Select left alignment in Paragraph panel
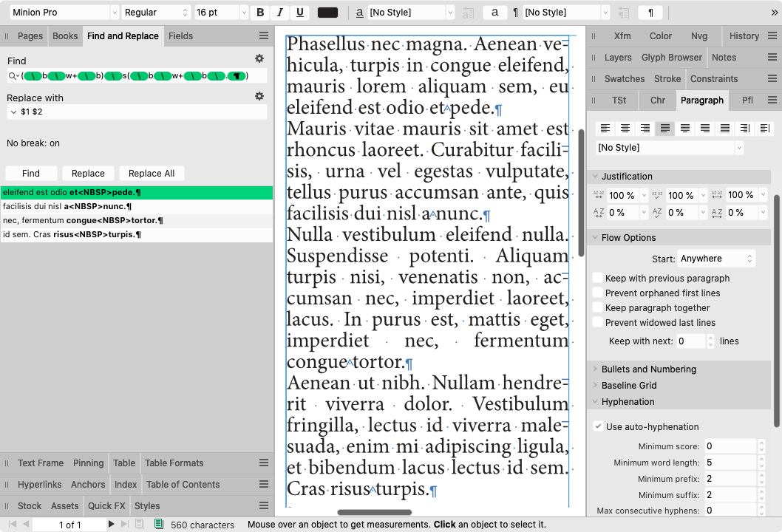The image size is (782, 532). point(605,128)
